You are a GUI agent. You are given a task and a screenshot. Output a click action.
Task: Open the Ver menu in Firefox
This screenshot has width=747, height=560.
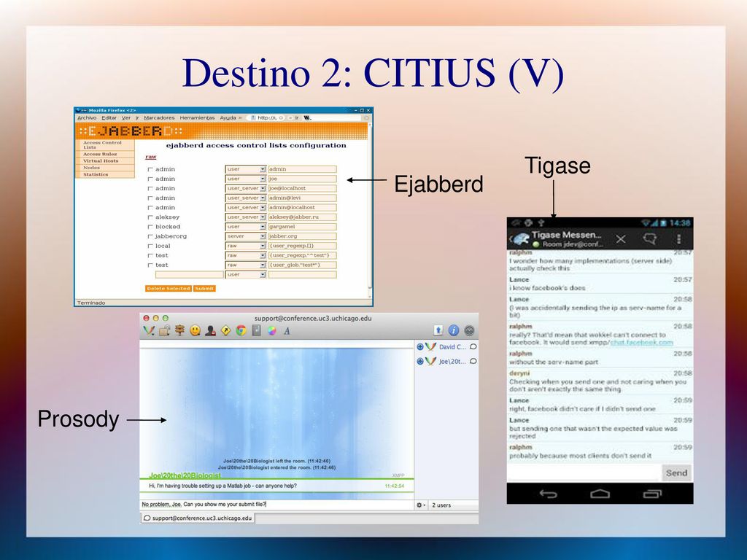(125, 117)
